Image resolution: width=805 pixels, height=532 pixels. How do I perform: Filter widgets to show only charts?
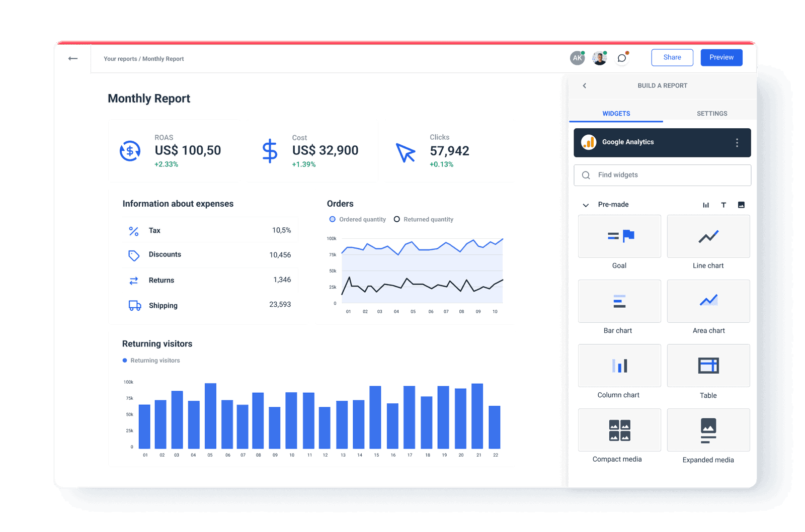706,205
